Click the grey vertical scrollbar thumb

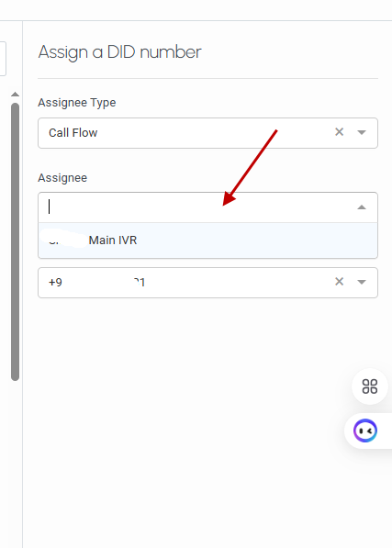(15, 241)
